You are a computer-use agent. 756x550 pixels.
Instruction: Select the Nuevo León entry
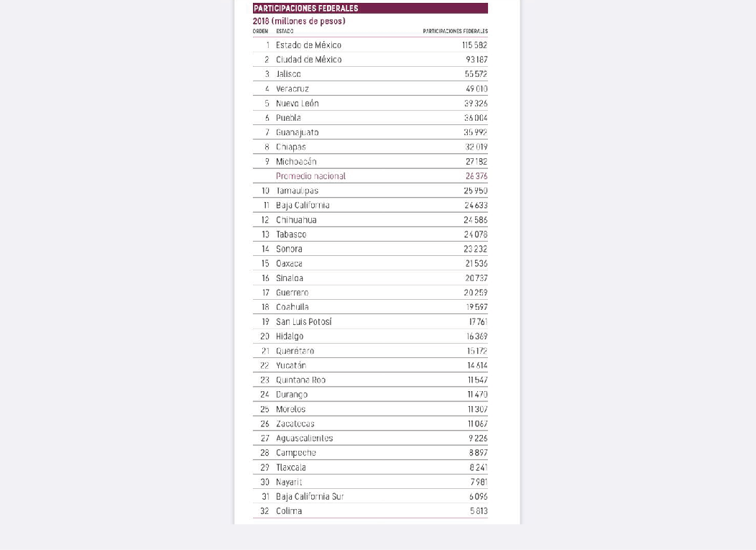297,104
